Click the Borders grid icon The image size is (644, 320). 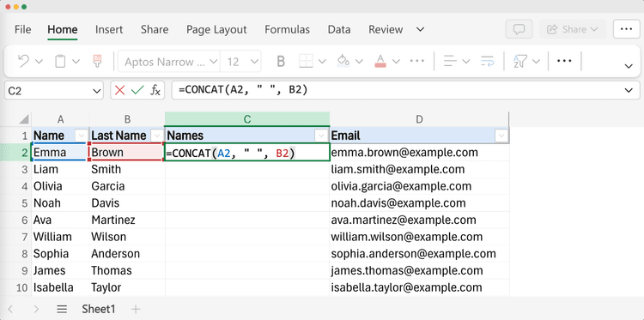[306, 62]
